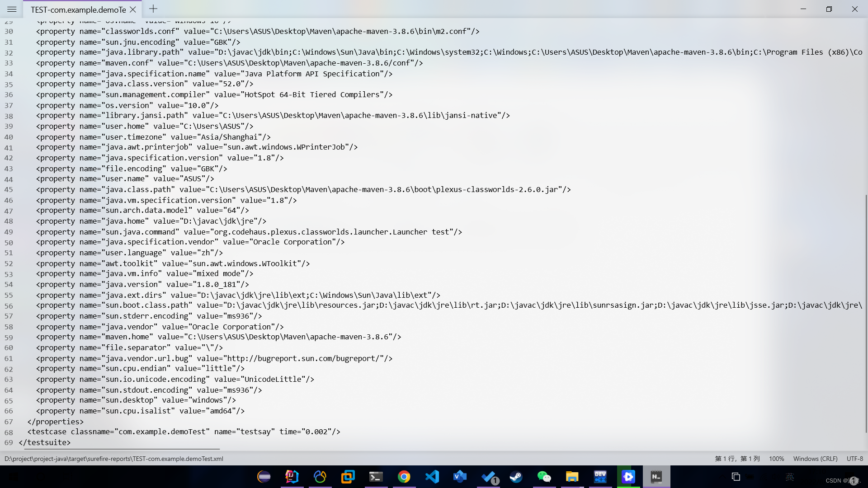Click the file.encoding GBK line

click(x=132, y=169)
